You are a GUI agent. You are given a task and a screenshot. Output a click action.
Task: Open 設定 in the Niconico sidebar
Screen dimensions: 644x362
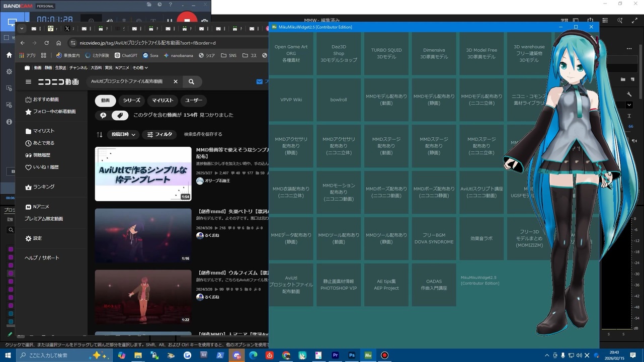[33, 238]
